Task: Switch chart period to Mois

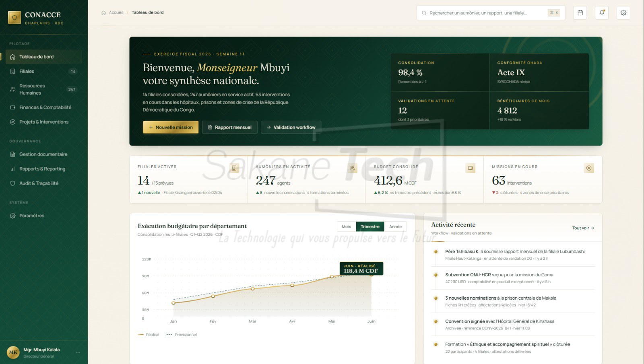Action: coord(347,226)
